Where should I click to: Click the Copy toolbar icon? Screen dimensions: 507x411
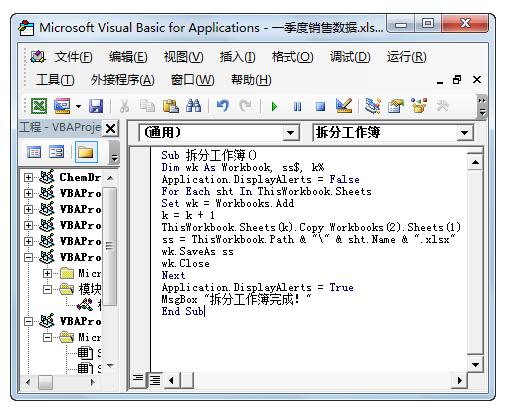coord(147,106)
